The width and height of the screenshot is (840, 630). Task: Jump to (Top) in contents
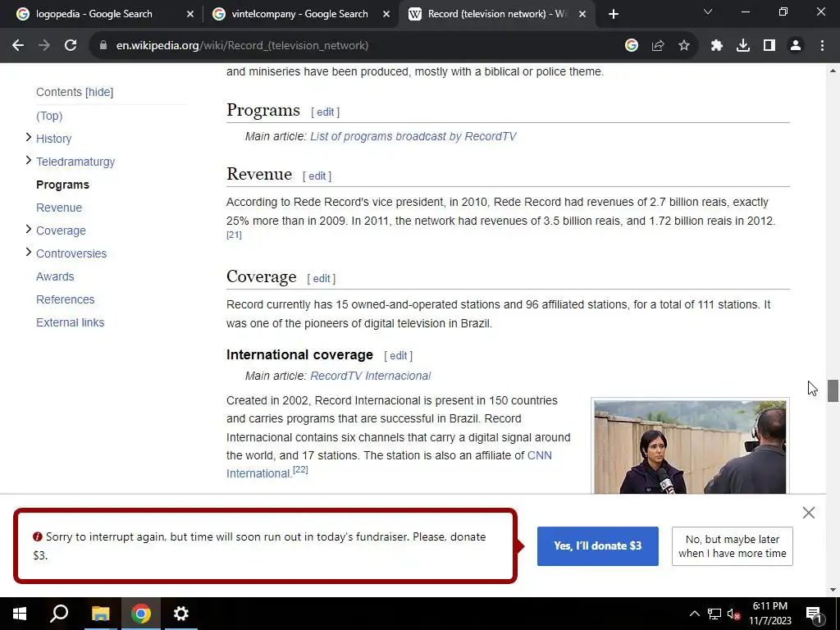coord(49,116)
